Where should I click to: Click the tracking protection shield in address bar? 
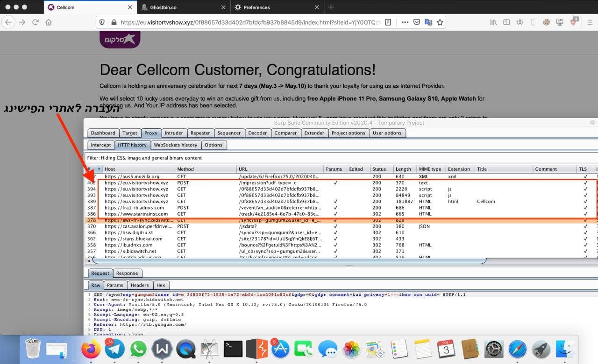[102, 22]
